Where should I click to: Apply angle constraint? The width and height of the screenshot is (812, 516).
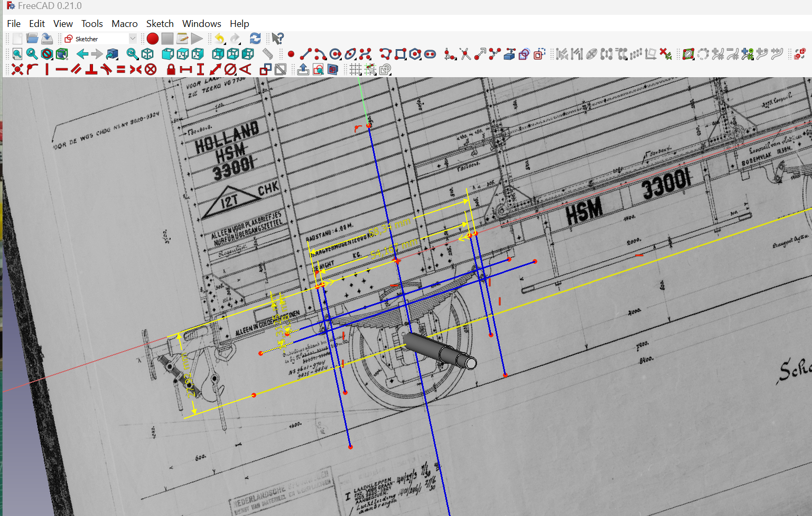pos(245,69)
